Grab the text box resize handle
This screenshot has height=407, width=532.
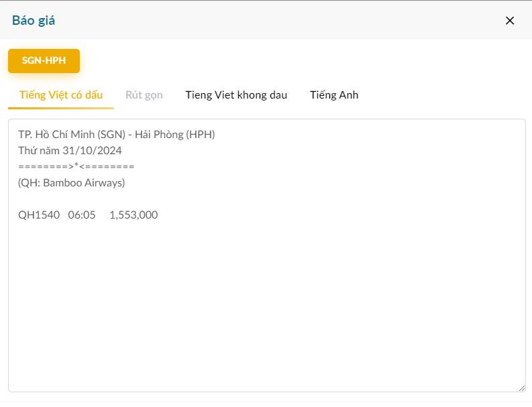(x=521, y=388)
